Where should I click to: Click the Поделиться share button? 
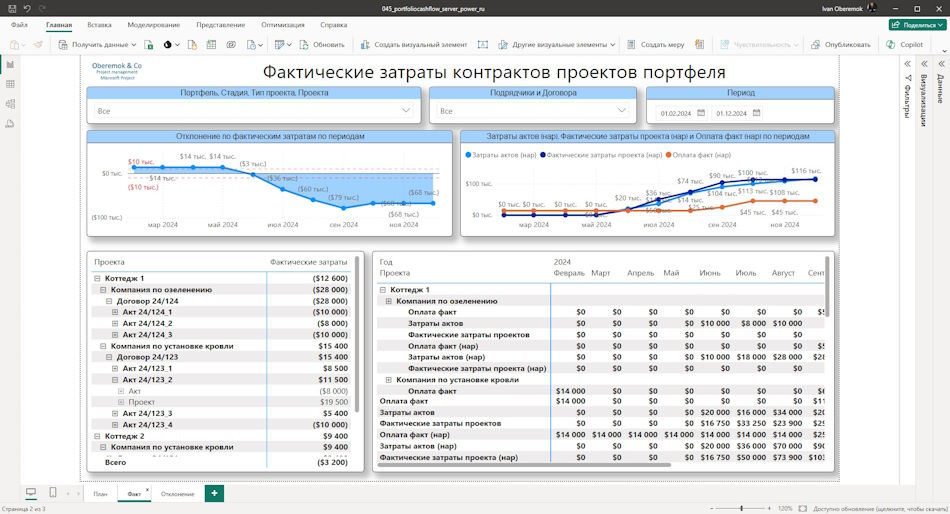(917, 25)
